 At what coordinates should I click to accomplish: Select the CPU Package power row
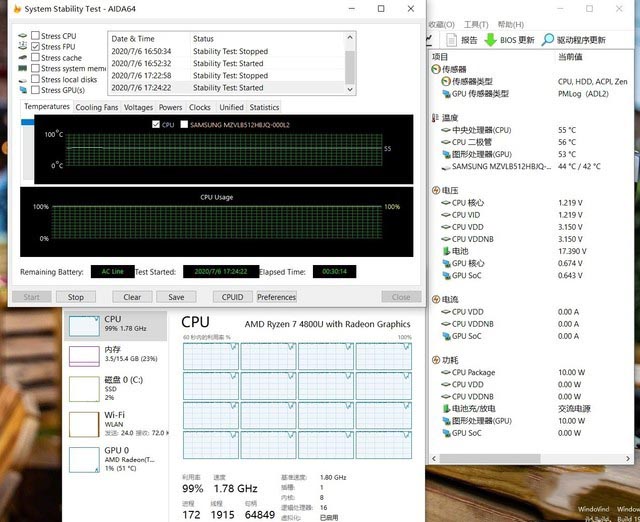531,372
